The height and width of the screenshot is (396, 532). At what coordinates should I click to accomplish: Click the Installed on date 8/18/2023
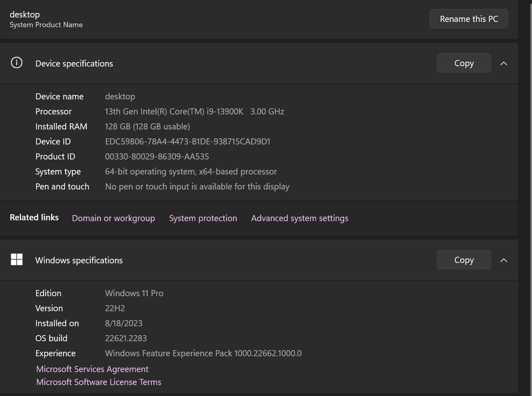[x=124, y=323]
